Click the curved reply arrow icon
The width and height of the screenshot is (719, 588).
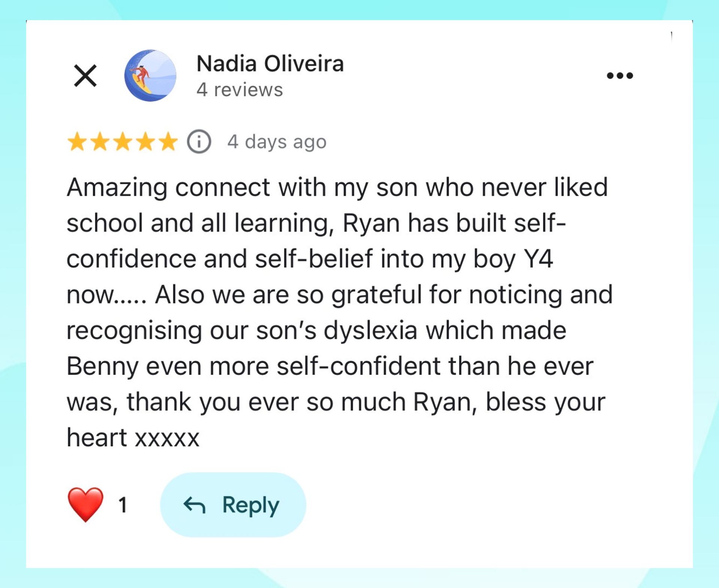click(194, 505)
